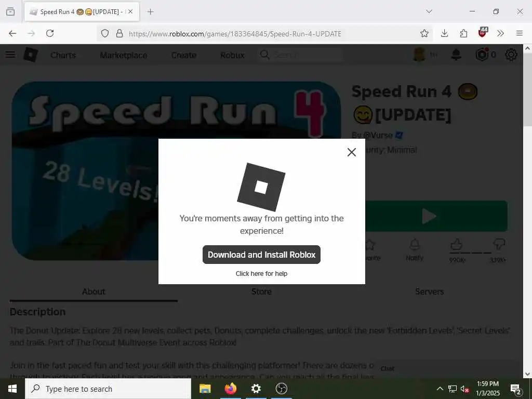This screenshot has height=399, width=532.
Task: Click the page scroll-down arrow
Action: [528, 374]
